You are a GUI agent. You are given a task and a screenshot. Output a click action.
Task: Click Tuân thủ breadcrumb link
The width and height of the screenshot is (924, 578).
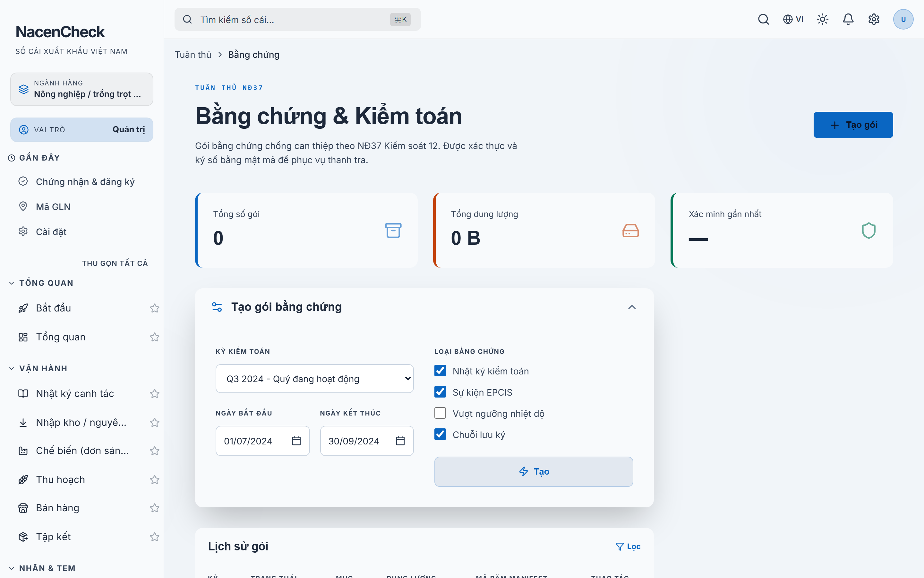[193, 55]
